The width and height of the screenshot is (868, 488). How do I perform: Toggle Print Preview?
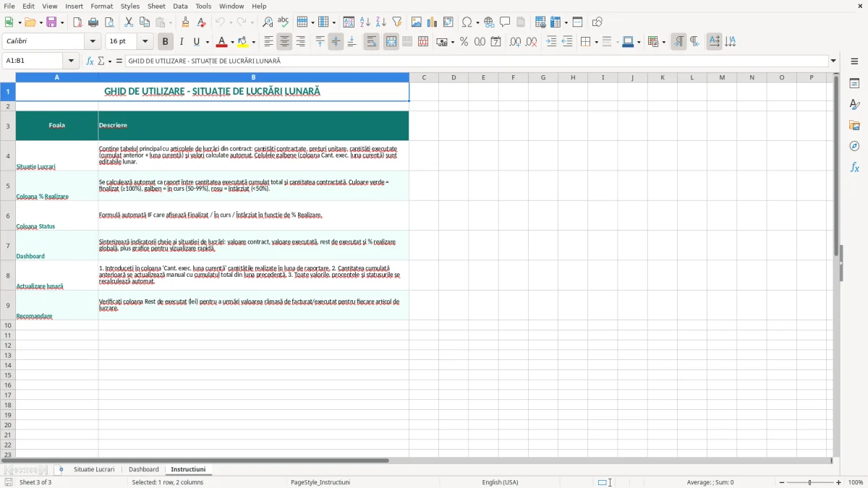109,22
